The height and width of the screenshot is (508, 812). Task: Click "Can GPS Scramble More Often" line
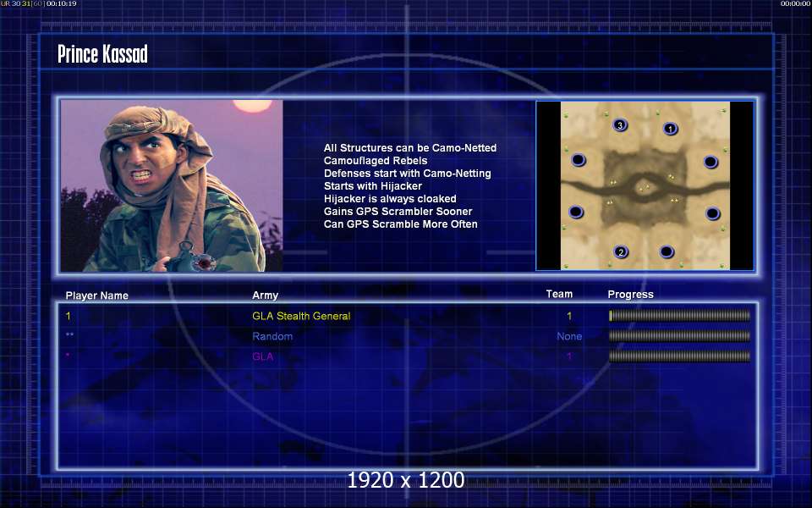click(400, 224)
